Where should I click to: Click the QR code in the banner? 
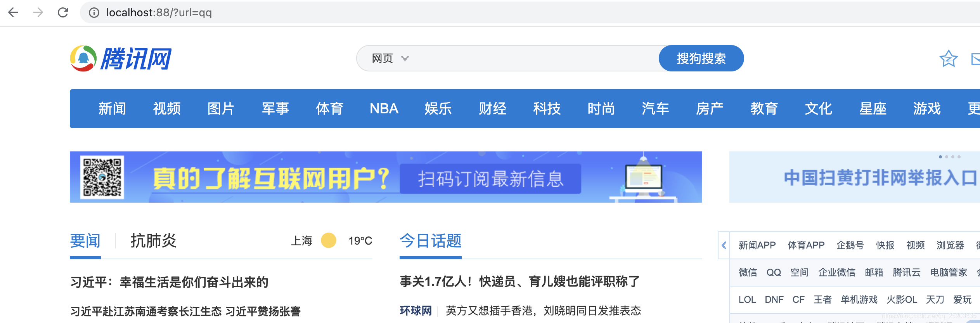click(102, 177)
